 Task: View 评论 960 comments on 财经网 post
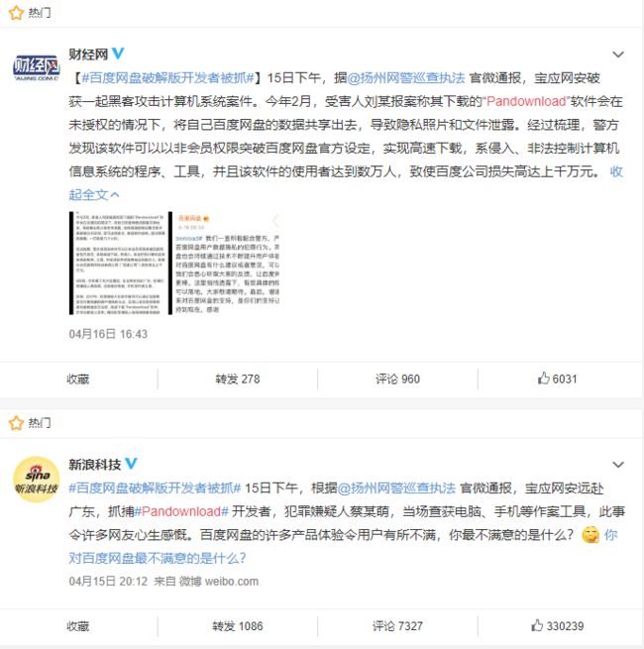pos(397,379)
